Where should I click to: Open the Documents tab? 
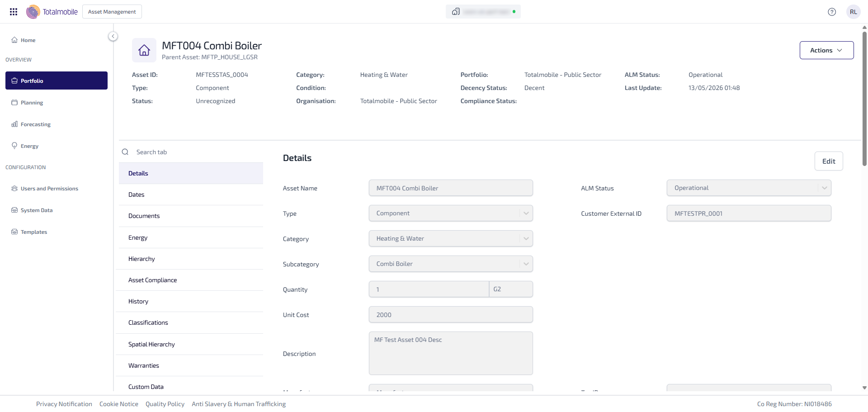(x=191, y=216)
